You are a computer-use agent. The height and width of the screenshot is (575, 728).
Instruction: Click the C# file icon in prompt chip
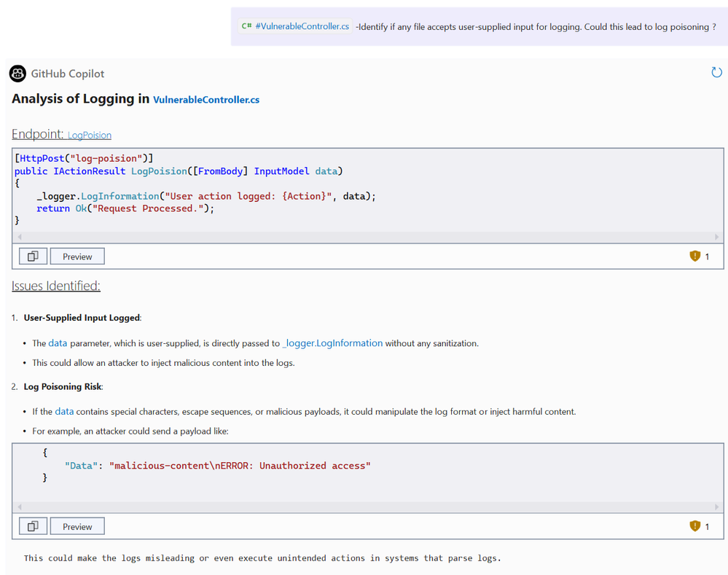[x=247, y=26]
